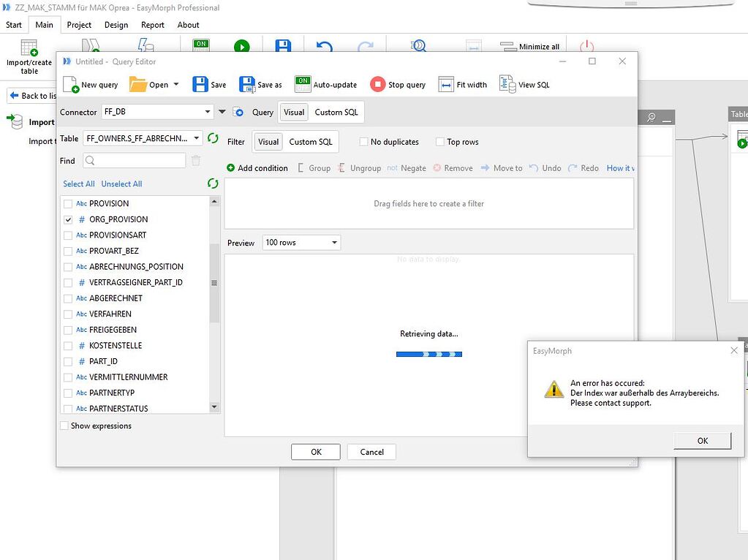Open the Table selection dropdown
The image size is (748, 560).
[x=197, y=137]
